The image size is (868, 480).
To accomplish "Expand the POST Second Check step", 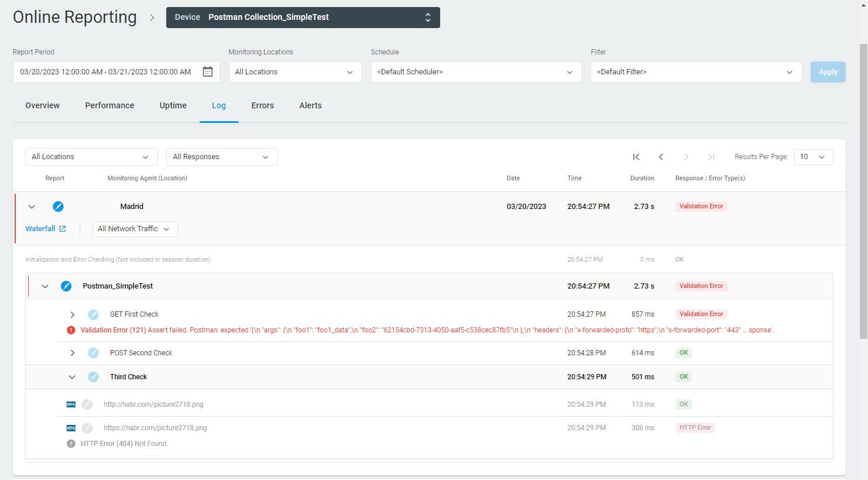I will tap(72, 352).
